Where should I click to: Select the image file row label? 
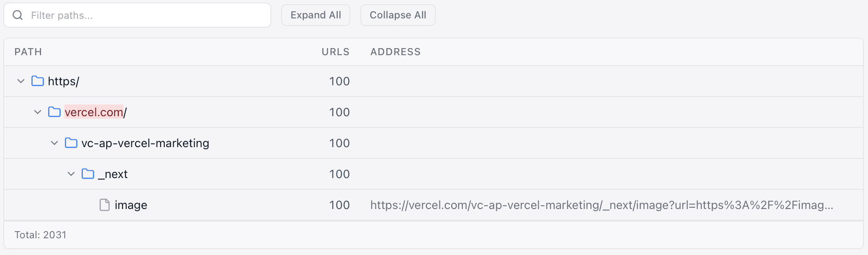click(131, 205)
